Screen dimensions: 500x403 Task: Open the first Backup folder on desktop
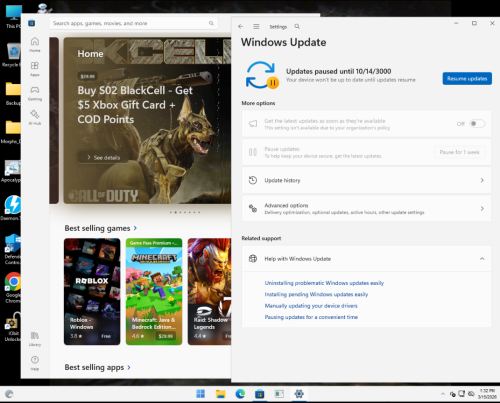pos(13,94)
